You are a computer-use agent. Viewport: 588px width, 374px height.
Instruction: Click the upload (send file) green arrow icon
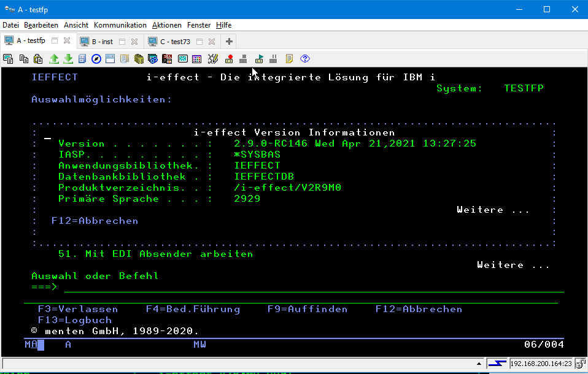[x=54, y=59]
